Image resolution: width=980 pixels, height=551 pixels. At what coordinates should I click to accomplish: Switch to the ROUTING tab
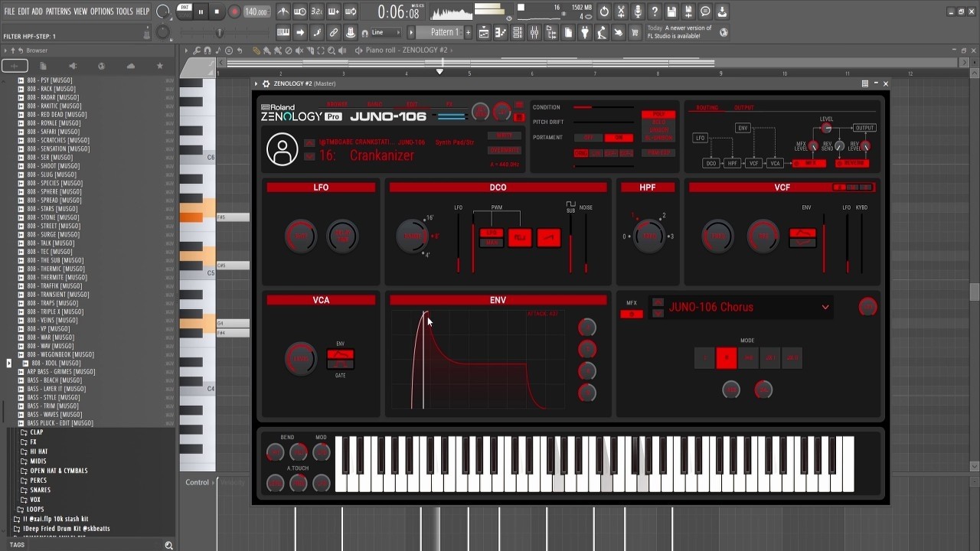pyautogui.click(x=707, y=108)
